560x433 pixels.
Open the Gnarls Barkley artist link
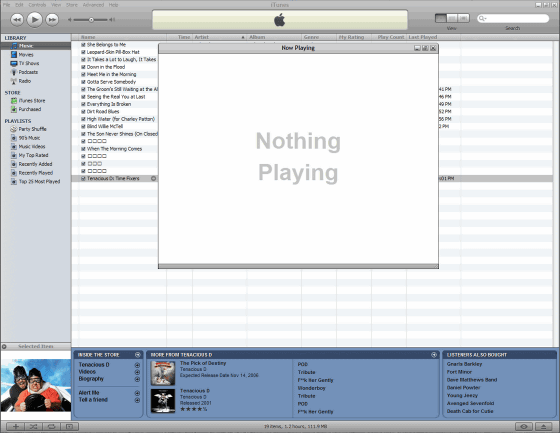tap(464, 364)
